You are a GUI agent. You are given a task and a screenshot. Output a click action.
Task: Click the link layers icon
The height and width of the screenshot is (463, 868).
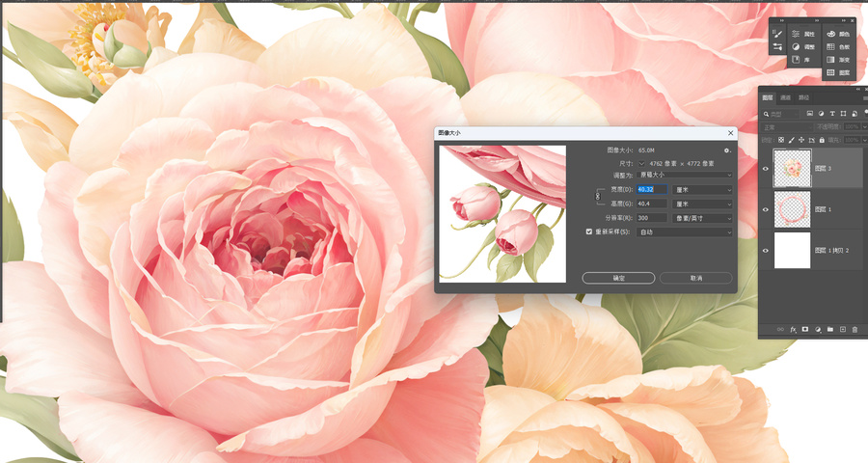point(780,330)
